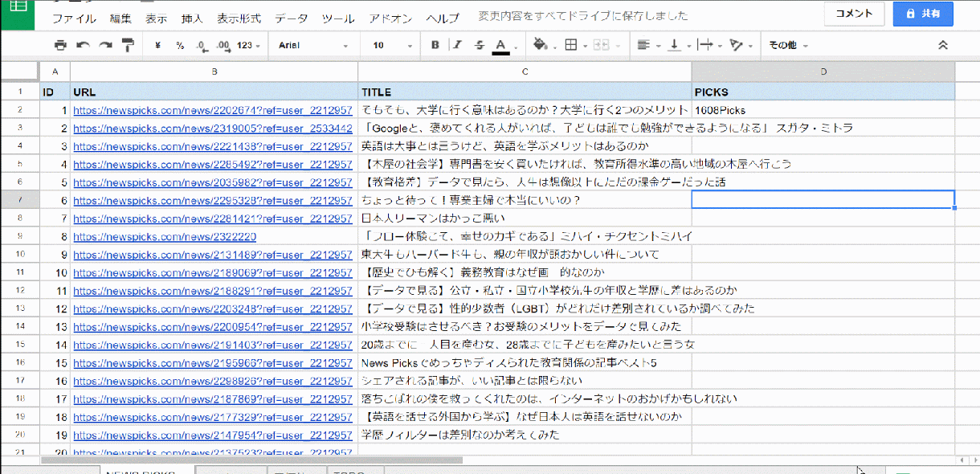Open link newspicks.com/news/2195966

click(x=213, y=363)
